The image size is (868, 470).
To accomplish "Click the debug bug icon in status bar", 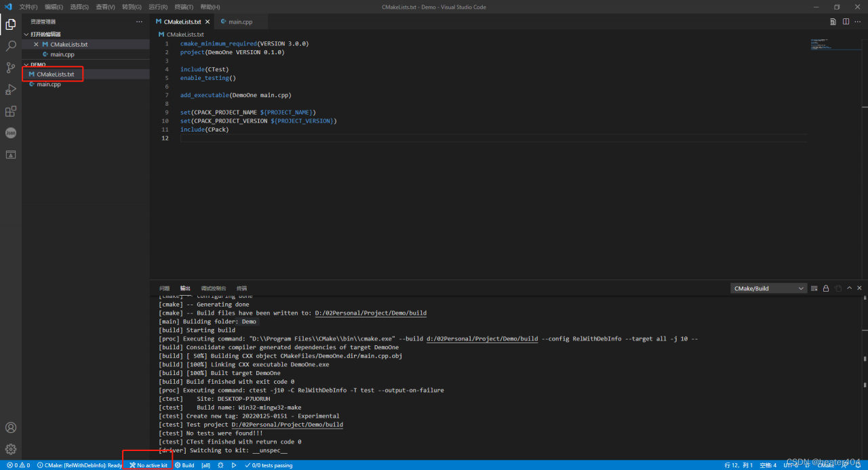I will [x=220, y=465].
